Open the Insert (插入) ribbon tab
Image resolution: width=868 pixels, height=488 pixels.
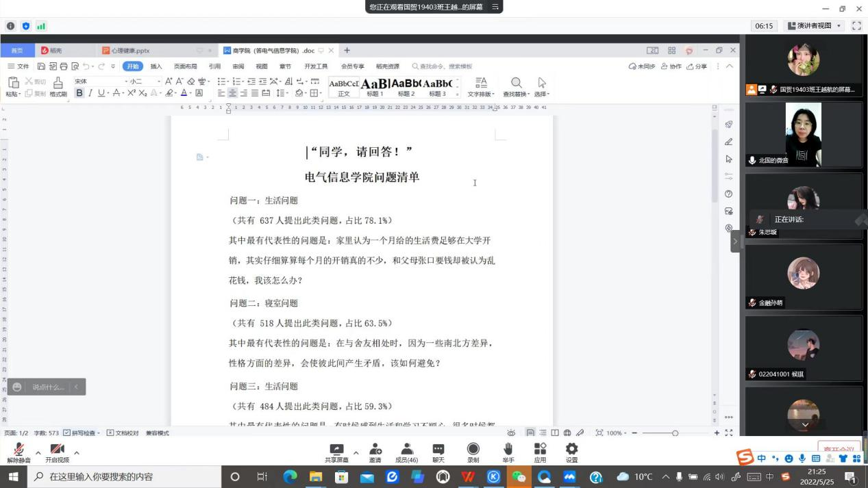point(156,66)
